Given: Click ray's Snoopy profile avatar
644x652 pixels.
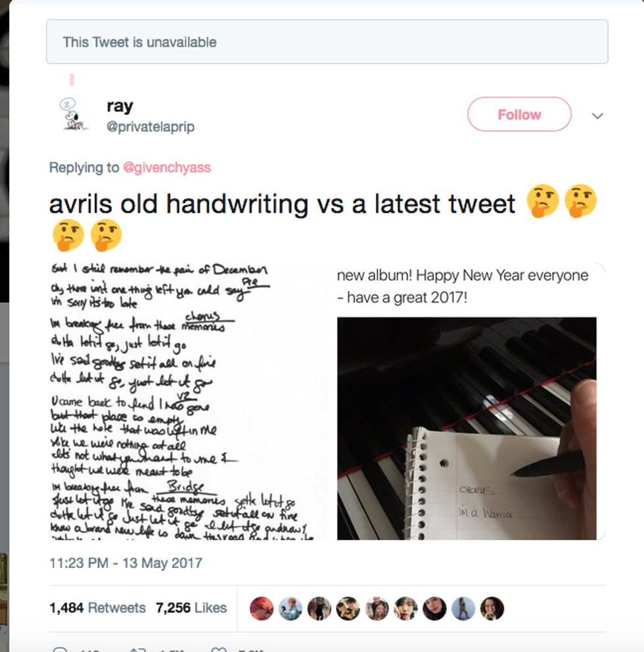Looking at the screenshot, I should point(74,115).
